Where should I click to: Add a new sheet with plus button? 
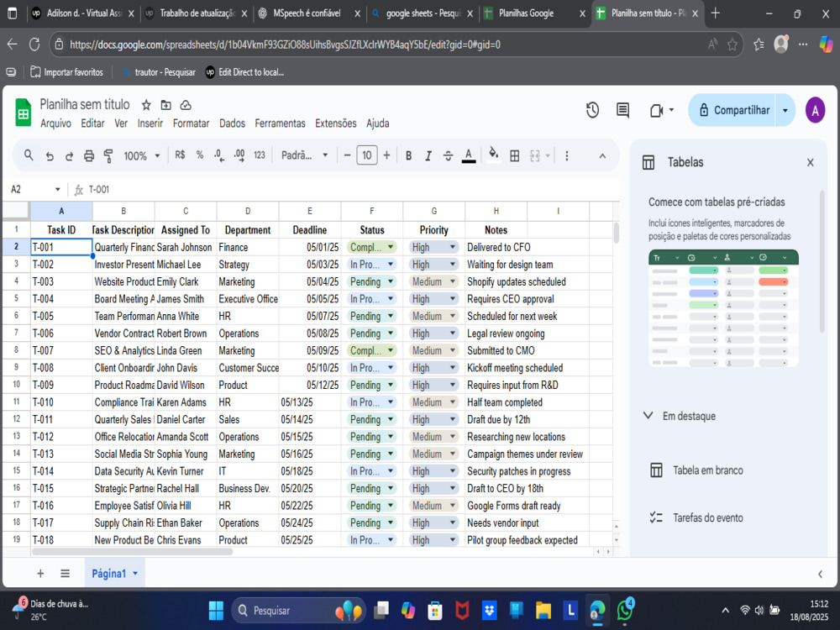click(x=40, y=573)
